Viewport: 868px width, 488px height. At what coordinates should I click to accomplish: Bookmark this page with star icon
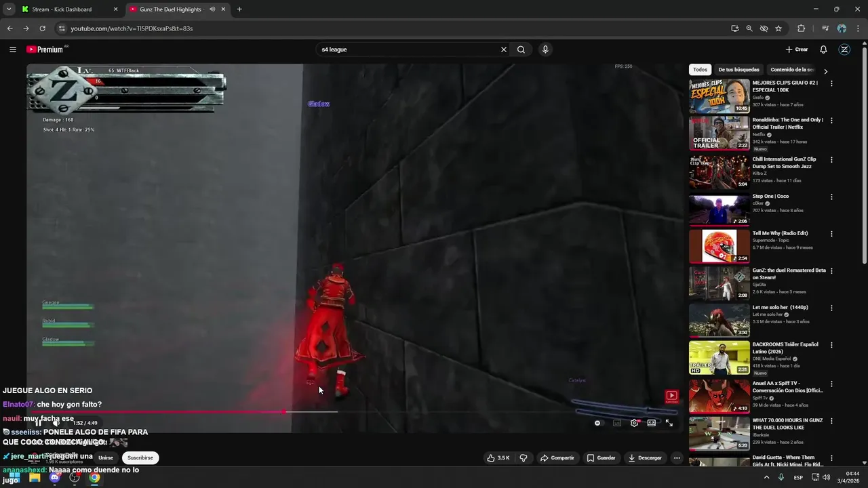(778, 28)
